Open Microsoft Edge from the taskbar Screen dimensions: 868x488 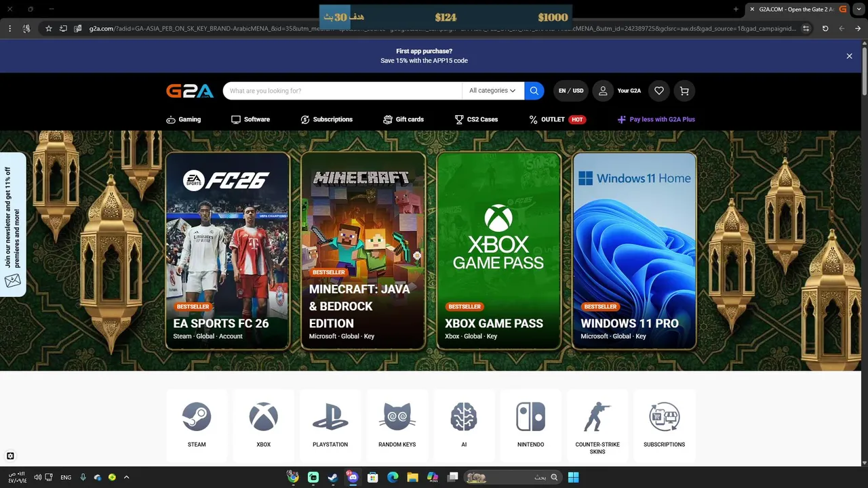click(393, 477)
